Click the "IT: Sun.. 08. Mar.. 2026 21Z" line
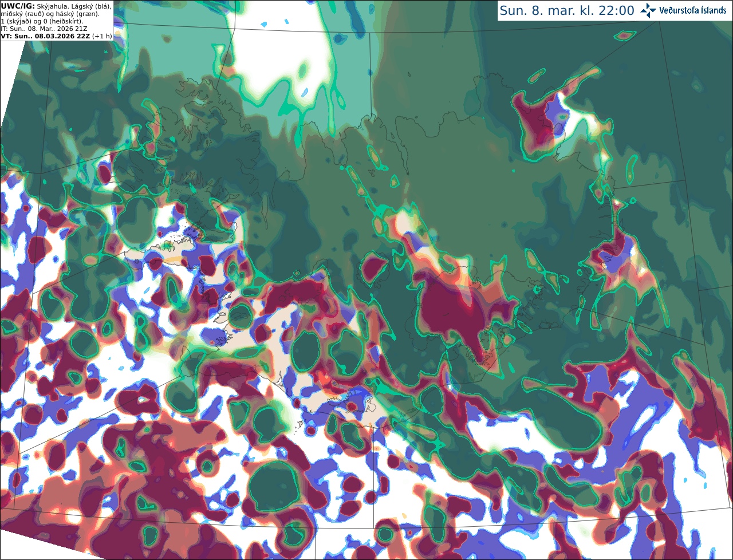733x560 pixels. [44, 29]
